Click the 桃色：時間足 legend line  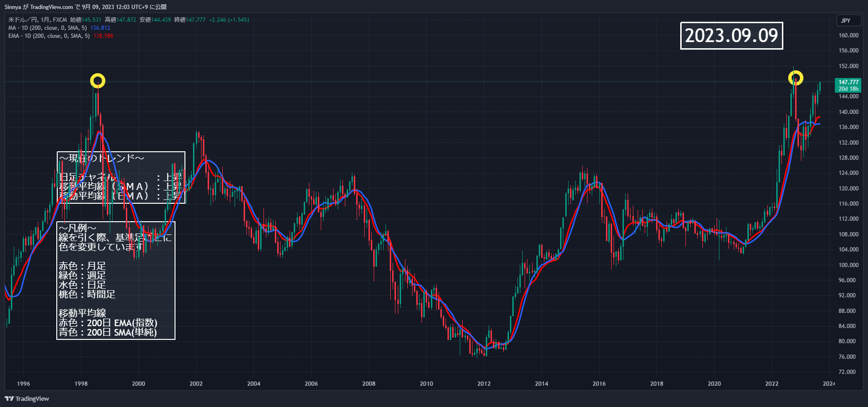[87, 294]
